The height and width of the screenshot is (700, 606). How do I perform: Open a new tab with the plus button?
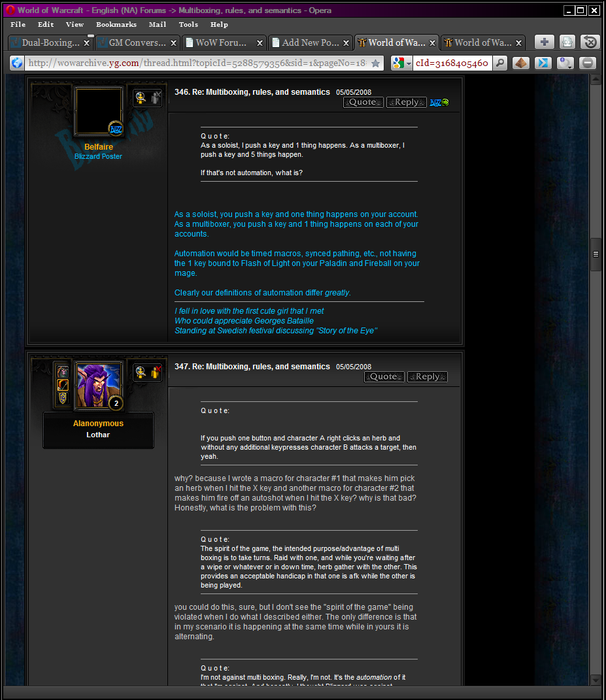544,42
